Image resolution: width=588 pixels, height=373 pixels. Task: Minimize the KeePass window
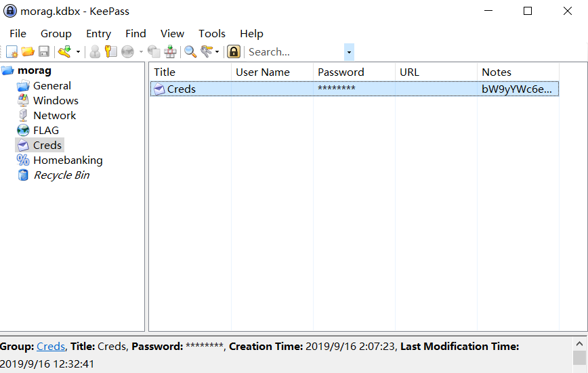488,11
